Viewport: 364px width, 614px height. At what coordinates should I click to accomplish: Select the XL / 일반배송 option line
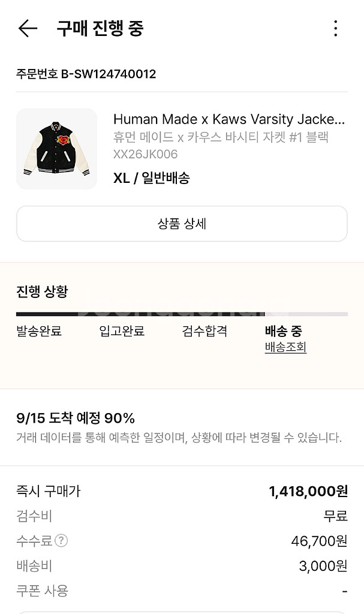[x=152, y=178]
